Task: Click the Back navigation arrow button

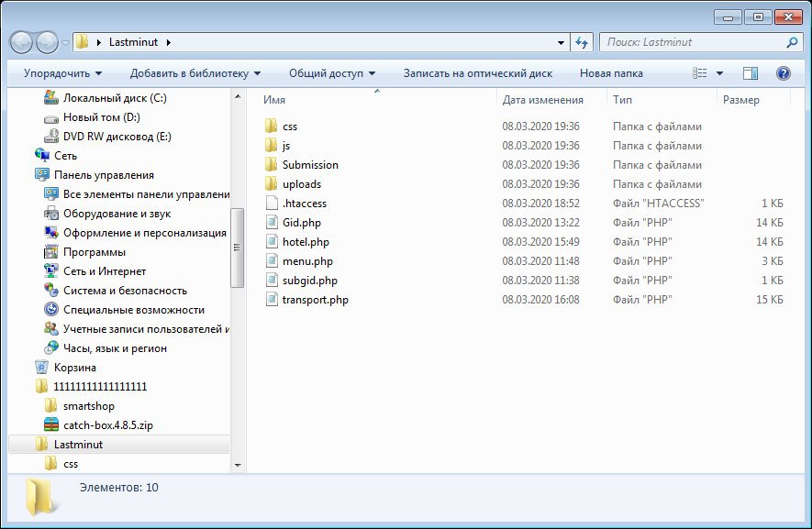Action: pyautogui.click(x=22, y=42)
